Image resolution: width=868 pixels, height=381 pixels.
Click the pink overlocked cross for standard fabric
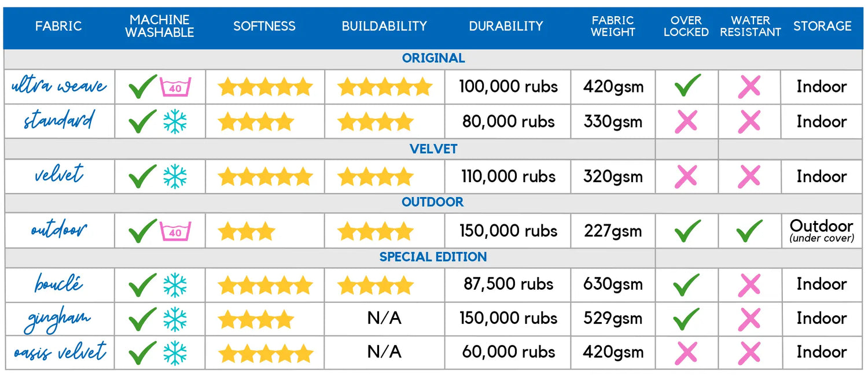click(686, 121)
